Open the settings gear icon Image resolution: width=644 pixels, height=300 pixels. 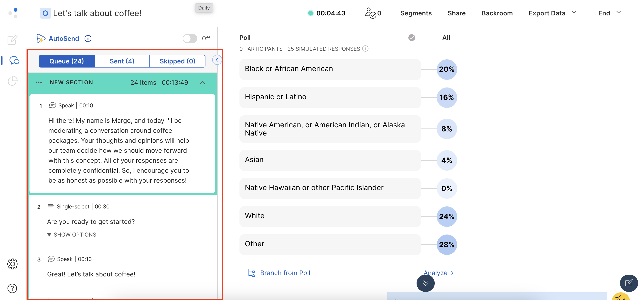(x=12, y=264)
